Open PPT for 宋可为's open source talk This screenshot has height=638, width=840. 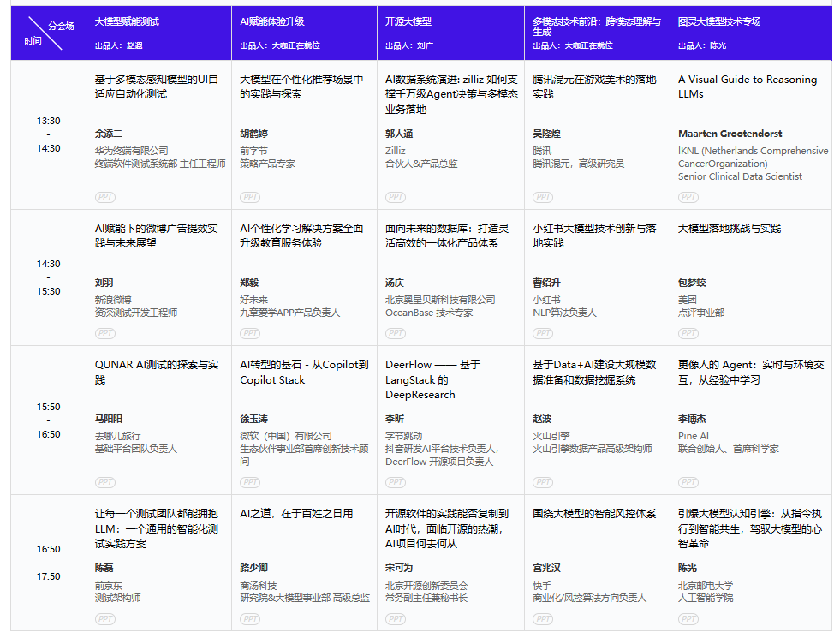(x=396, y=619)
